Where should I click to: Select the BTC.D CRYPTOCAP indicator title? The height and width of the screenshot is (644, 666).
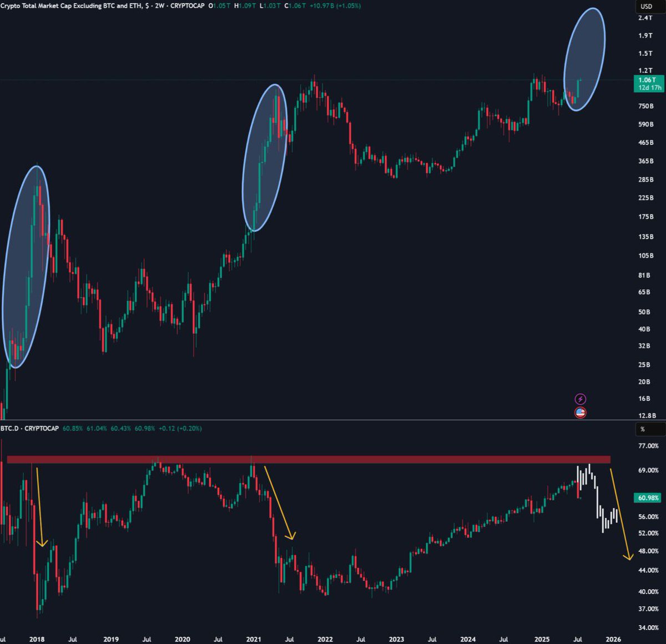(x=30, y=429)
